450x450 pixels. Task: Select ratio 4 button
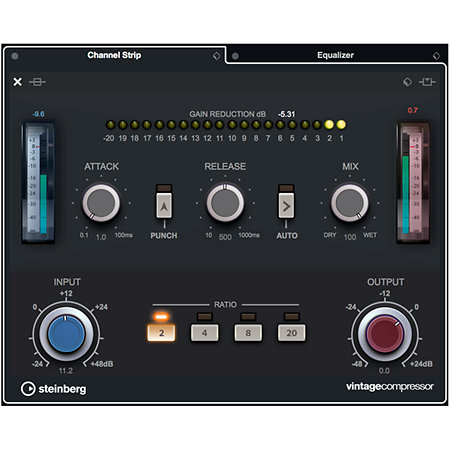[x=205, y=333]
